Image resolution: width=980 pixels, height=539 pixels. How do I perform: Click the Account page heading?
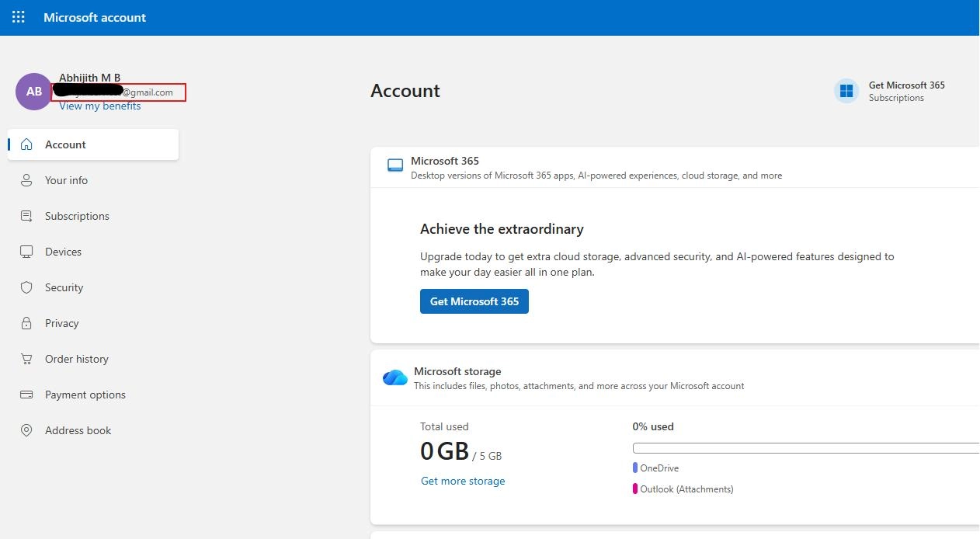tap(405, 91)
